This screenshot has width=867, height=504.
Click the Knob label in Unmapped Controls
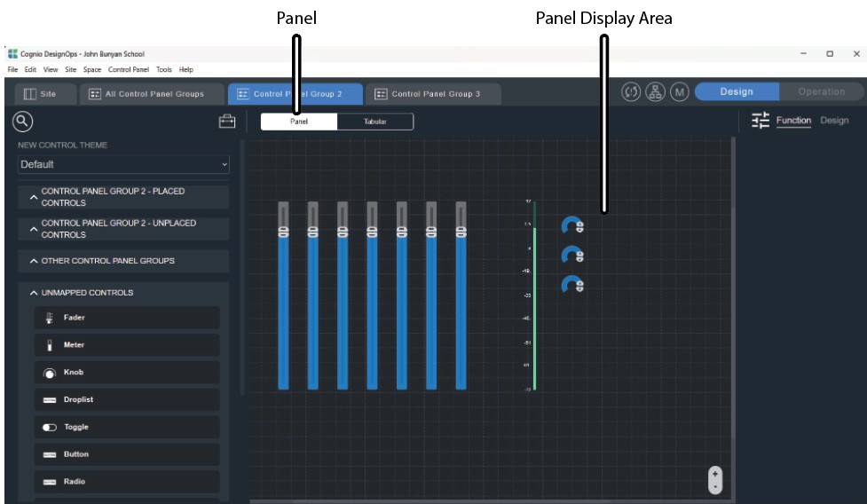click(x=74, y=373)
